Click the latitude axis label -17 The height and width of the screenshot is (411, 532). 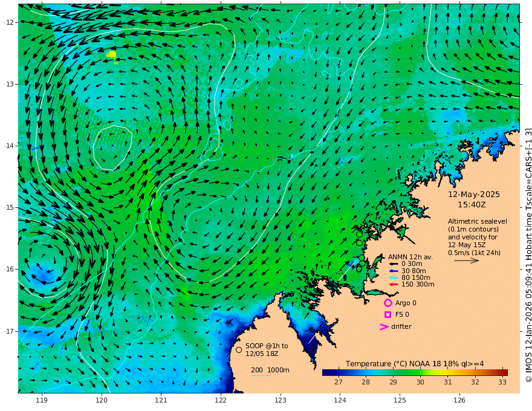(x=9, y=331)
